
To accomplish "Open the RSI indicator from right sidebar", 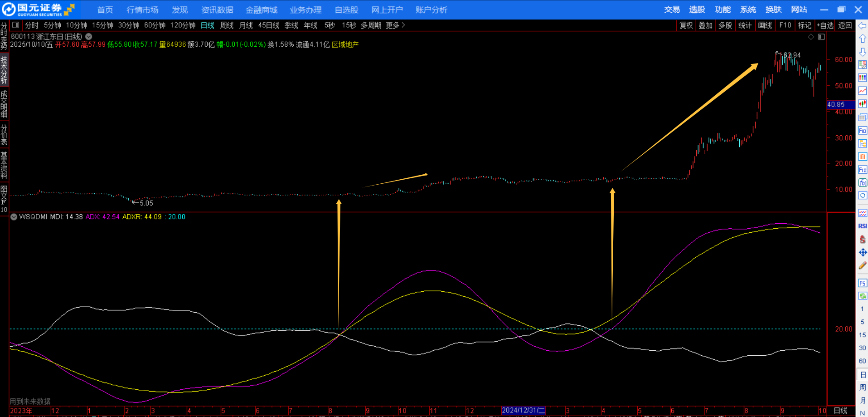I will click(862, 226).
